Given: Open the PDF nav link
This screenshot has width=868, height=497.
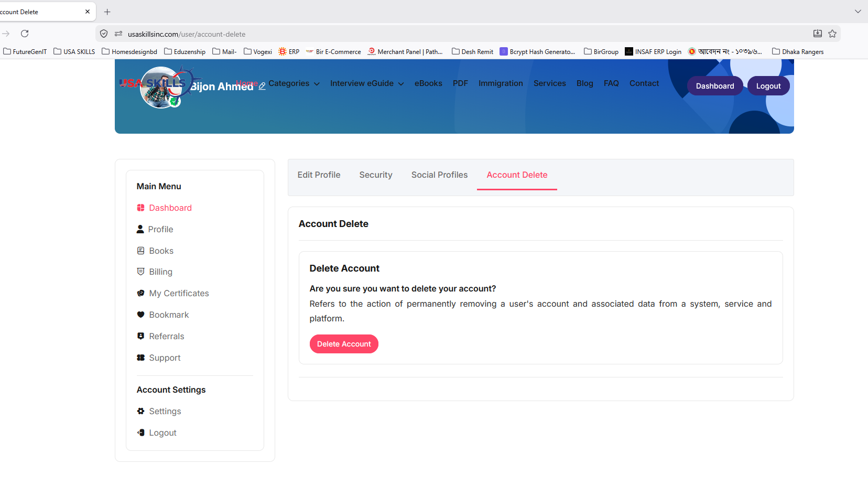Looking at the screenshot, I should [x=460, y=83].
